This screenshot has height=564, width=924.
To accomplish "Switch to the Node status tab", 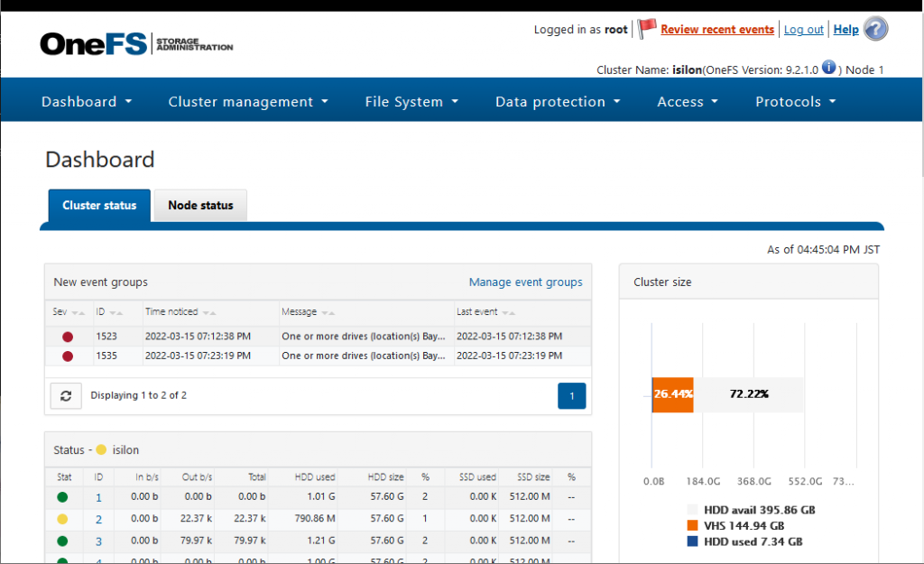I will (x=200, y=205).
